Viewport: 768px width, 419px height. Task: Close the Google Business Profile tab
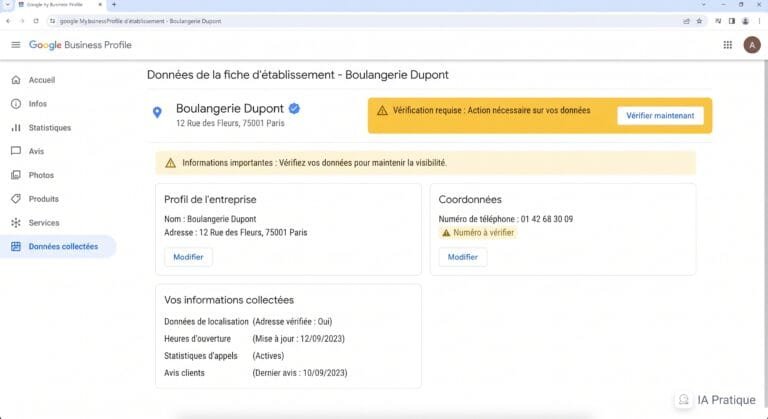(x=100, y=4)
